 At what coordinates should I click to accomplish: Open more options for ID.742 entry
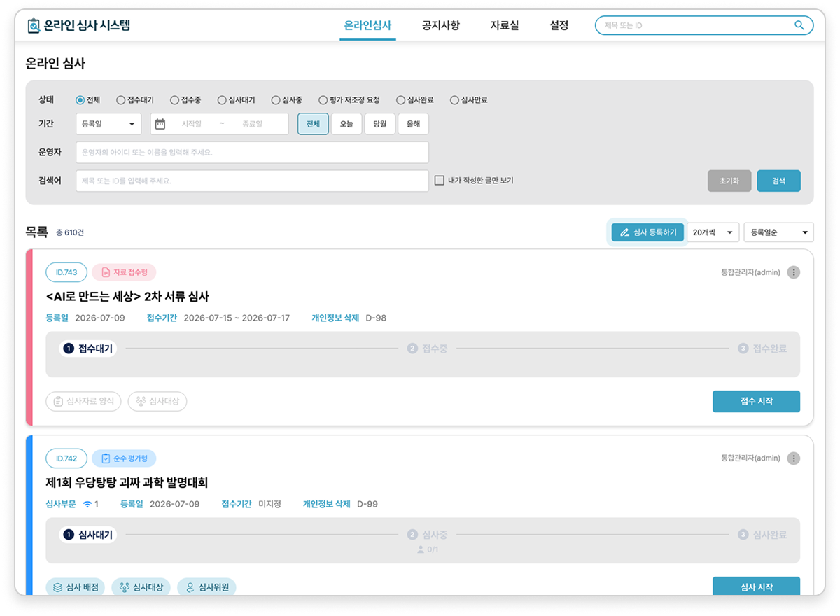[793, 458]
